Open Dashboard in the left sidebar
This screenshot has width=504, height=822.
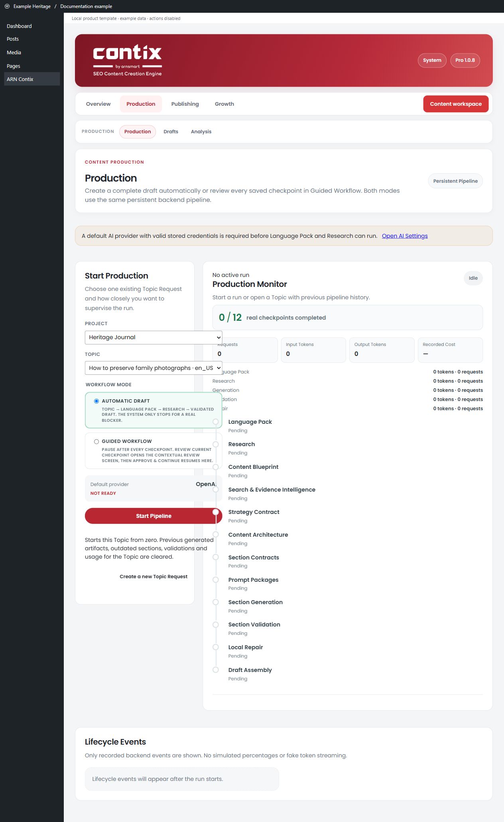(x=19, y=26)
